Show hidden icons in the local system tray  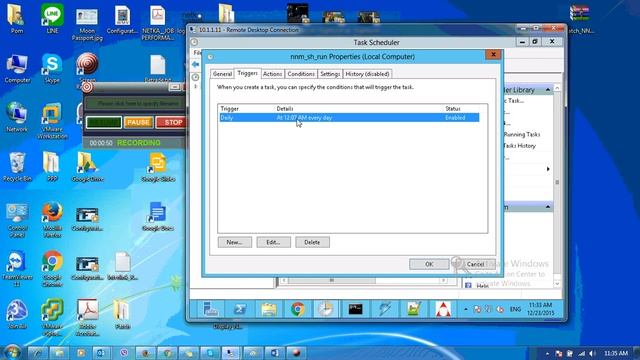click(x=547, y=353)
